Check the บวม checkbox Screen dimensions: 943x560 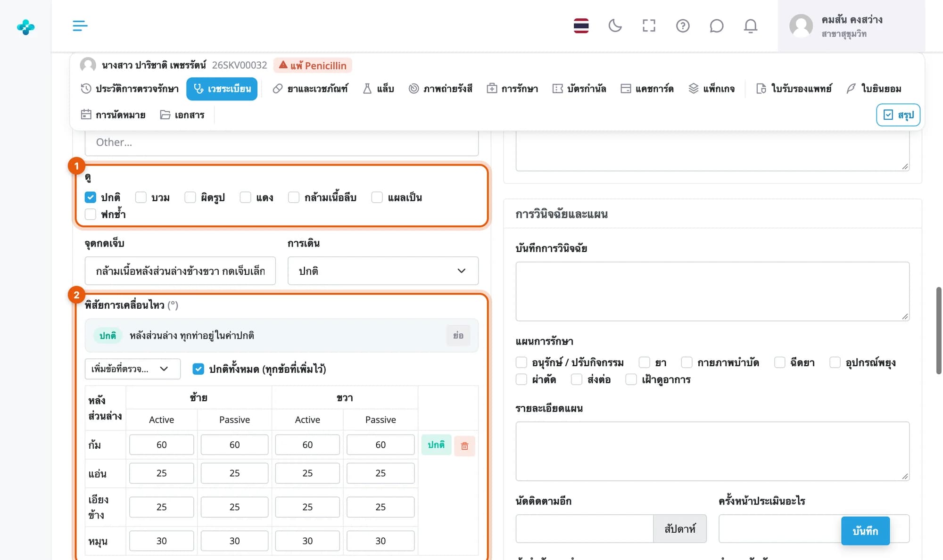pyautogui.click(x=141, y=197)
